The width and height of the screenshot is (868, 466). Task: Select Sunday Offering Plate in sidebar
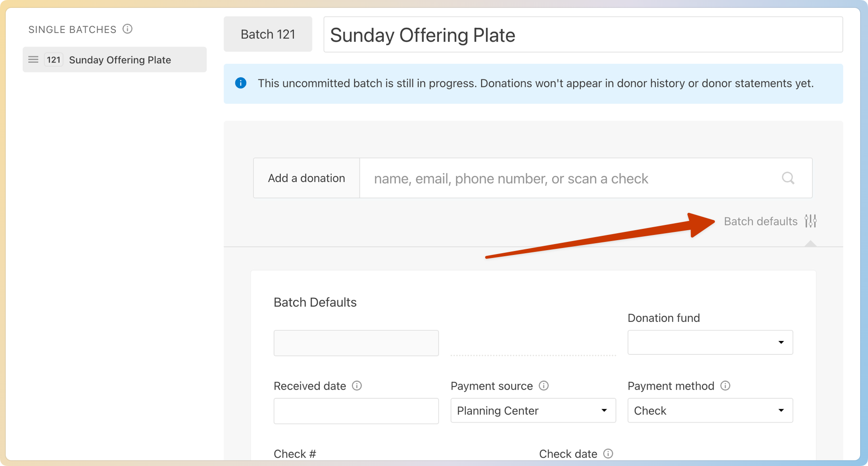(x=120, y=60)
